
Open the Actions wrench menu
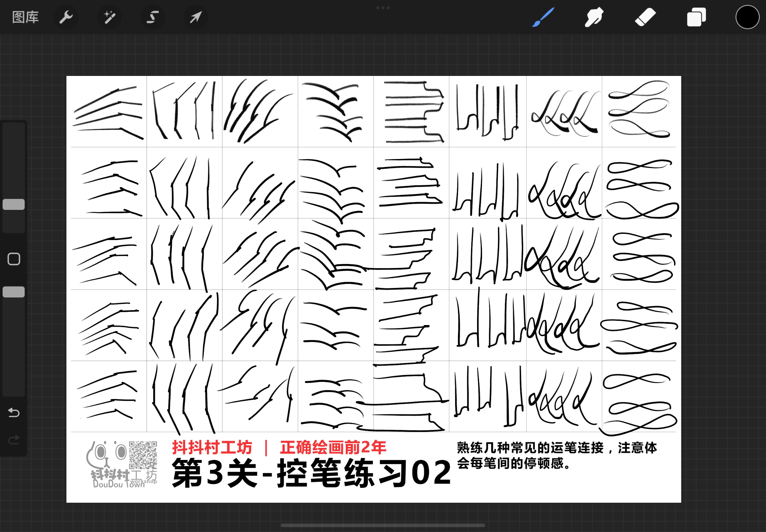click(x=66, y=17)
